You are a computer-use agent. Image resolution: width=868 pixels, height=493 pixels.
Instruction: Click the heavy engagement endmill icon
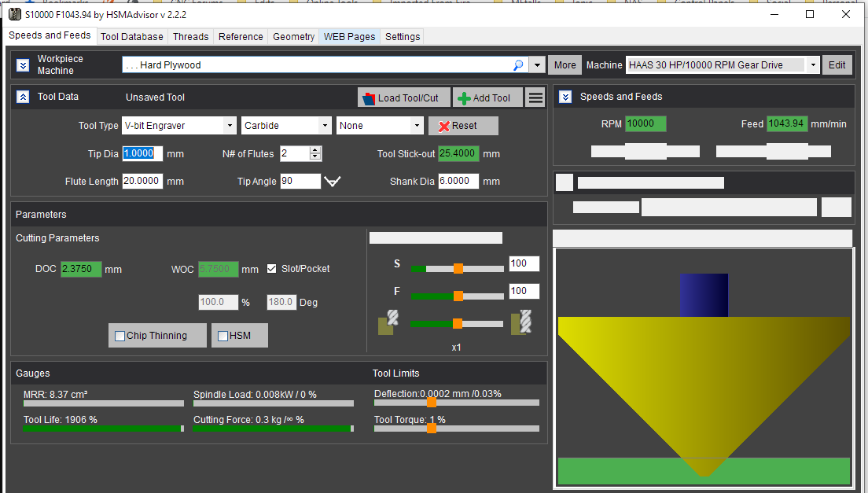tap(522, 322)
